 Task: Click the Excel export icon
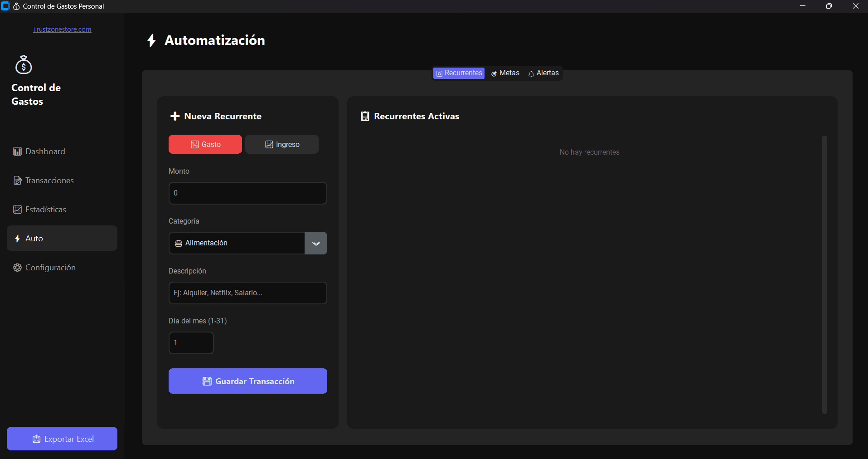(x=37, y=439)
